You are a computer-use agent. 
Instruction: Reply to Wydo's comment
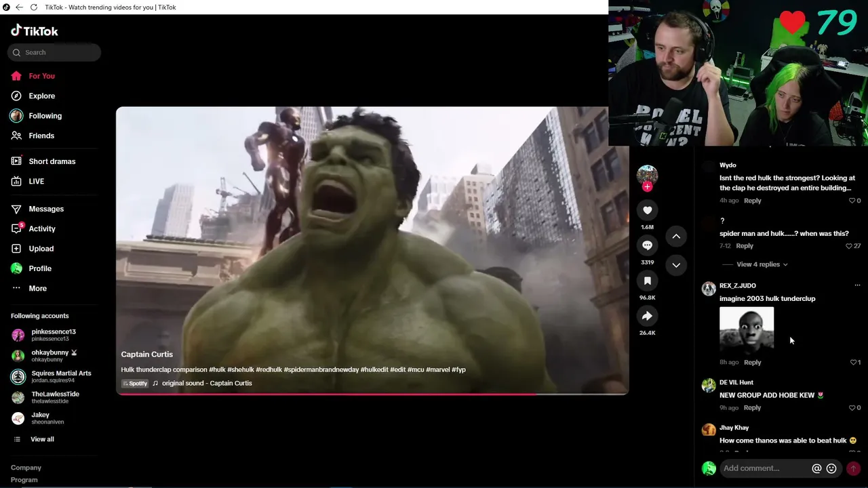tap(753, 201)
